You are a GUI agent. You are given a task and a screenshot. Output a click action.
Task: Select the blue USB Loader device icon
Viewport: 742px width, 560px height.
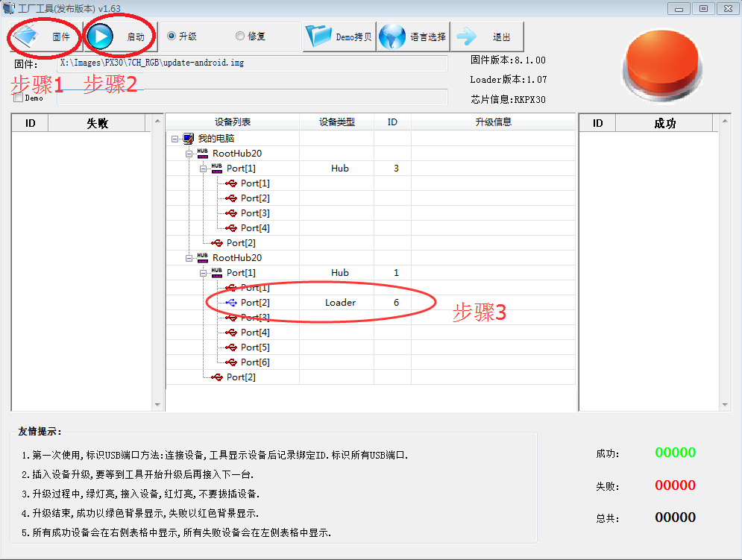[231, 303]
